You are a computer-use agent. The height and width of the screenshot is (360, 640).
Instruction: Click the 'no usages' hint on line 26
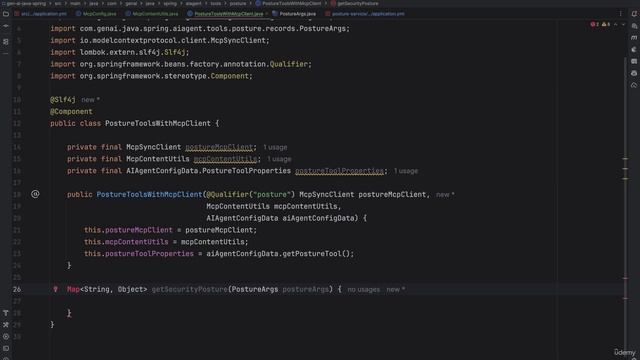click(364, 289)
